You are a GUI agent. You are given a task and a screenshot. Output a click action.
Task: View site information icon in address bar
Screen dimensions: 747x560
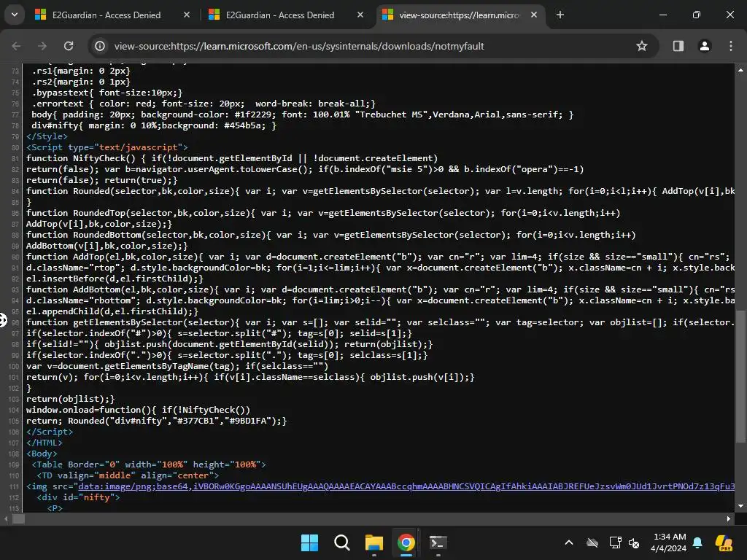[99, 46]
